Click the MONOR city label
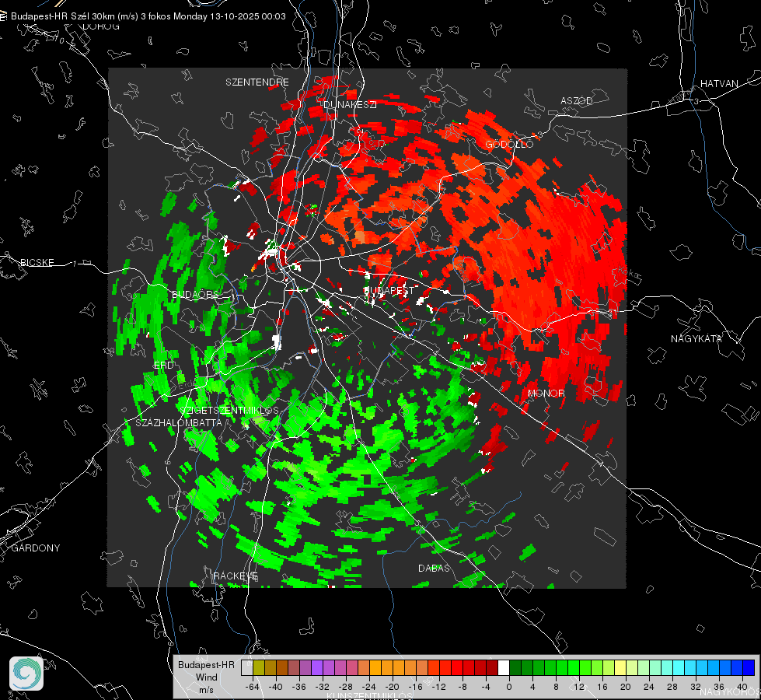Screen dimensions: 761x700 tap(546, 393)
